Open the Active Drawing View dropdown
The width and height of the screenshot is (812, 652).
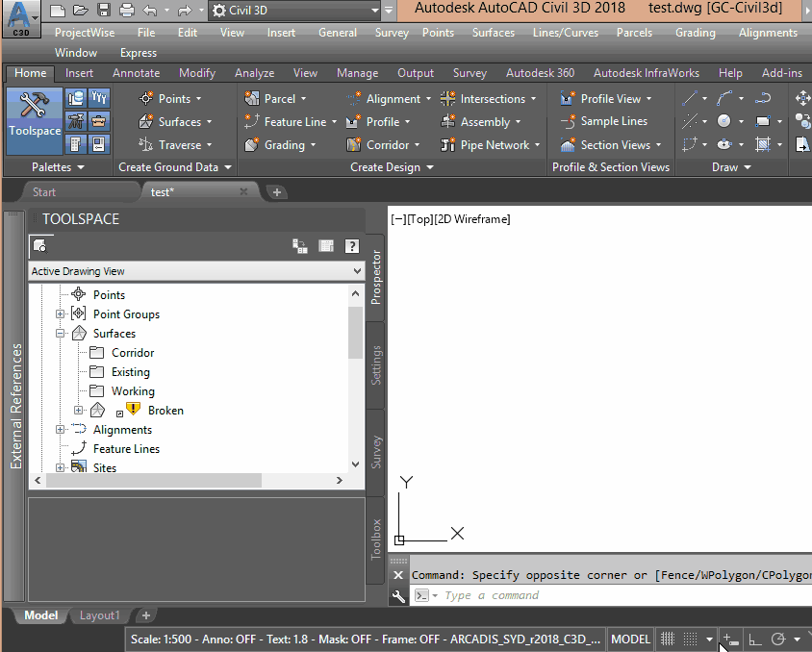[197, 271]
